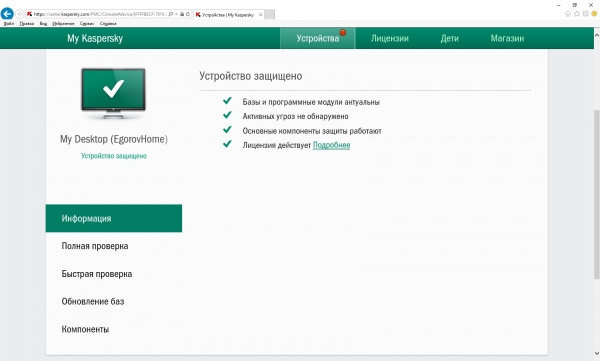
Task: Click the padlock security icon
Action: click(182, 14)
